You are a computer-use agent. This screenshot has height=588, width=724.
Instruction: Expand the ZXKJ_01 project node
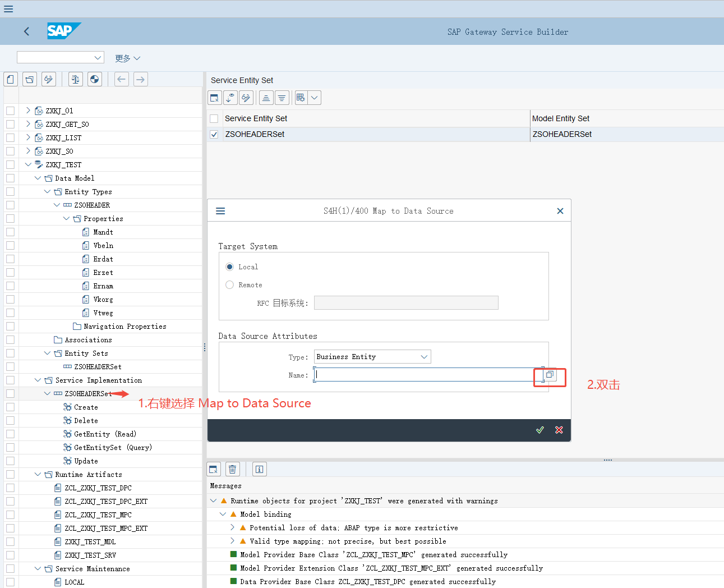point(28,111)
